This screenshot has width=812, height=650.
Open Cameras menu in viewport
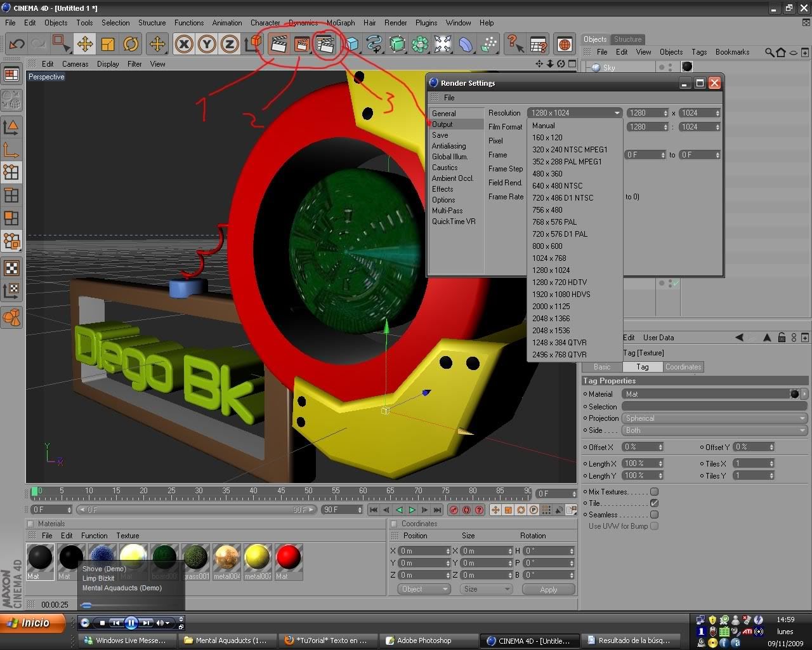click(x=75, y=64)
